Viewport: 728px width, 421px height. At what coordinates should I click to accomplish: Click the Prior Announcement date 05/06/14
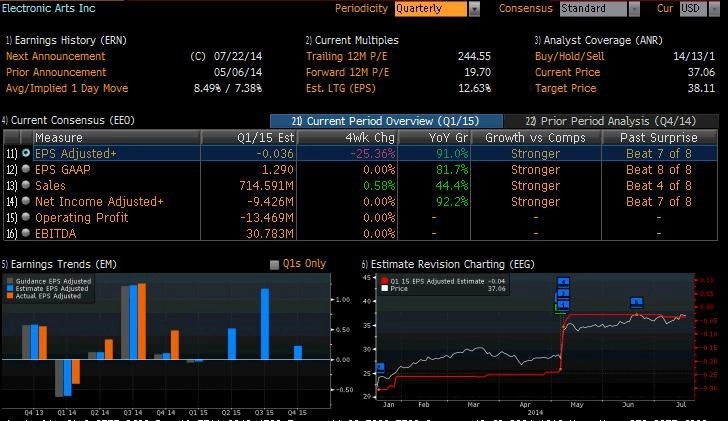click(x=238, y=72)
